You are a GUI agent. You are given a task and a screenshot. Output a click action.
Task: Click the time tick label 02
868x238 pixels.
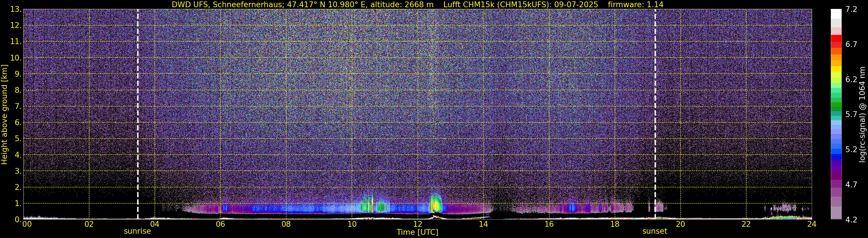tap(89, 224)
